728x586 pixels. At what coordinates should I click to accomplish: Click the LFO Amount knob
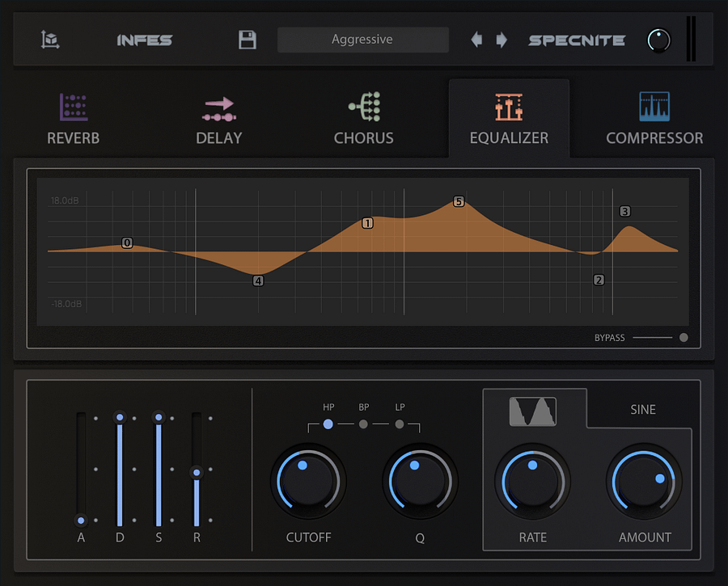point(644,481)
